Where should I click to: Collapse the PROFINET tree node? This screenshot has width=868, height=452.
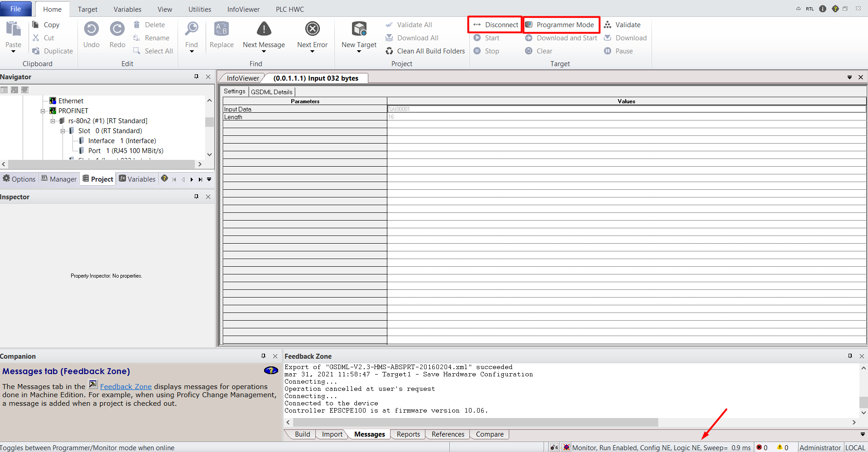(43, 111)
